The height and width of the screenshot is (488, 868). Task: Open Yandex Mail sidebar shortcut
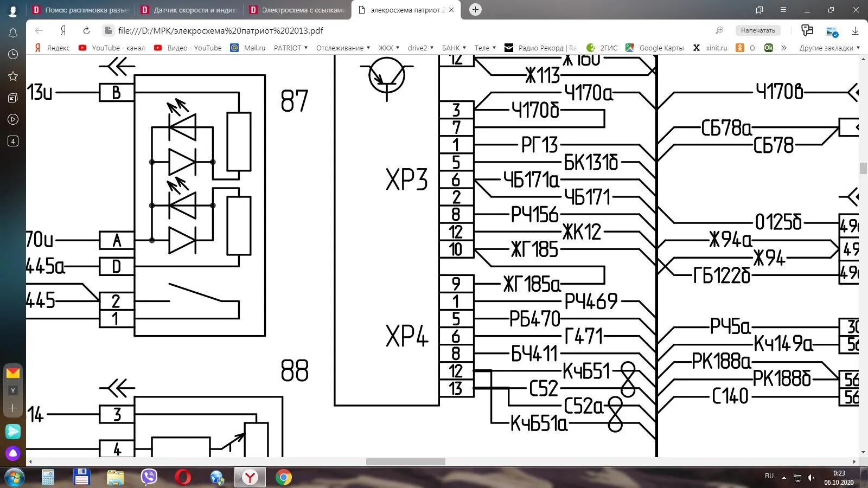pyautogui.click(x=13, y=373)
